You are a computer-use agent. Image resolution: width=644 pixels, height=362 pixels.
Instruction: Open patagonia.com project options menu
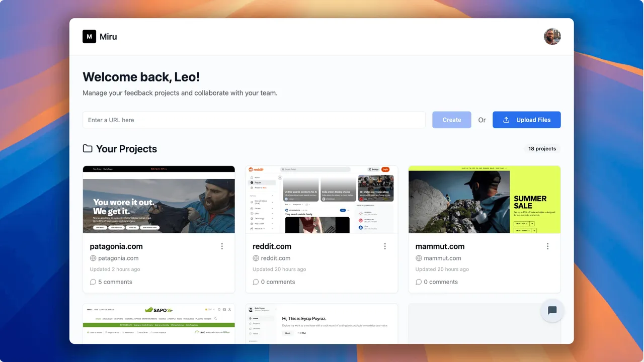click(222, 246)
